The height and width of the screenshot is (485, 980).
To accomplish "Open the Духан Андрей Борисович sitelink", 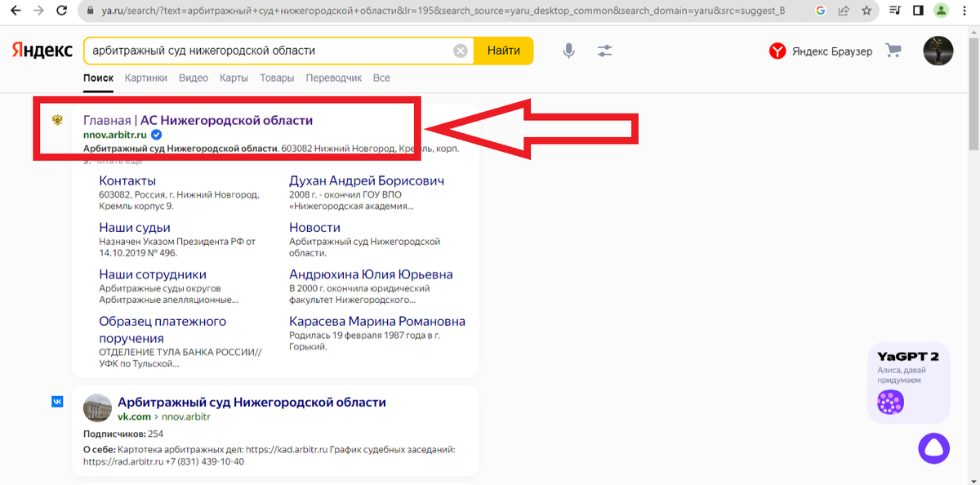I will pos(367,180).
